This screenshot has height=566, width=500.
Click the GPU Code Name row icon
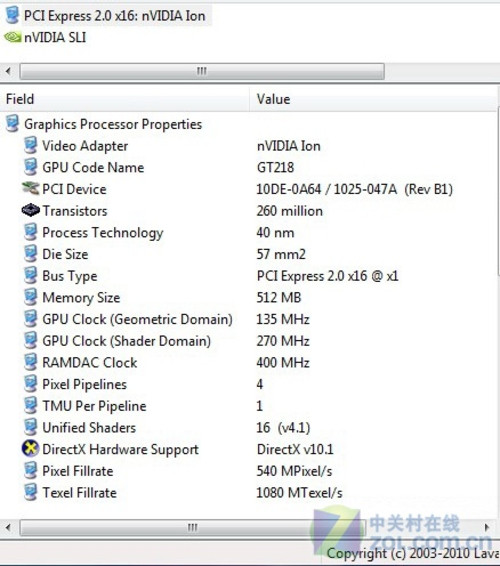30,167
